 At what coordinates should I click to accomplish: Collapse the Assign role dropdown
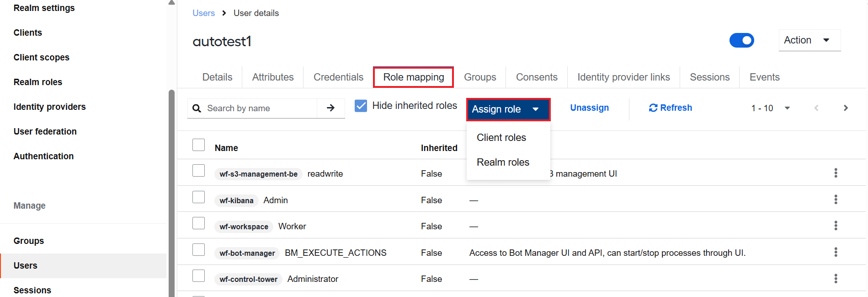click(508, 109)
